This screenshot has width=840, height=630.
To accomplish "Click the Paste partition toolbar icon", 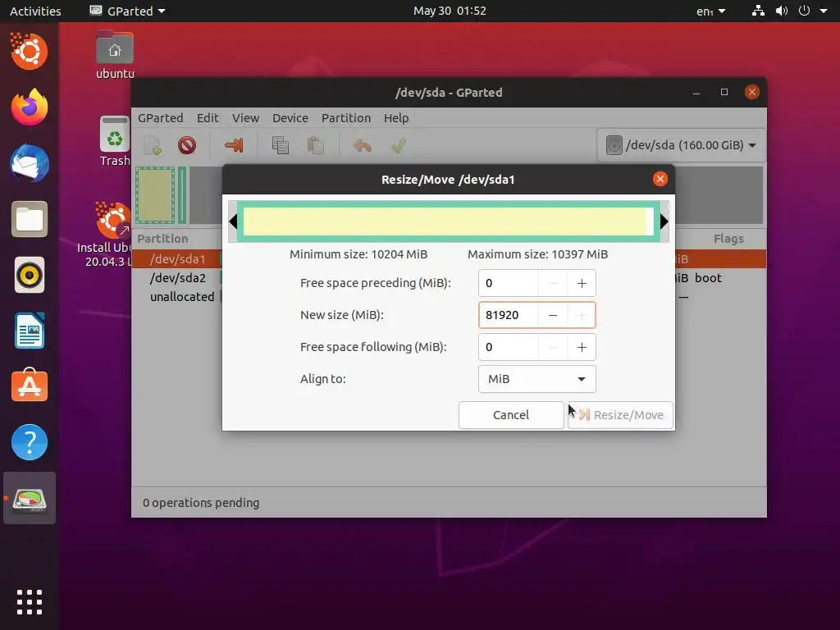I will pyautogui.click(x=316, y=145).
